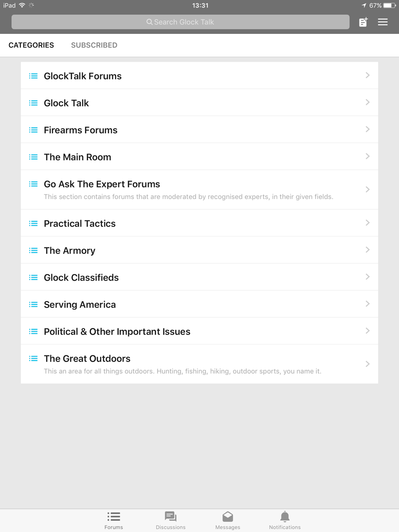
Task: Switch to the SUBSCRIBED tab
Action: point(94,45)
